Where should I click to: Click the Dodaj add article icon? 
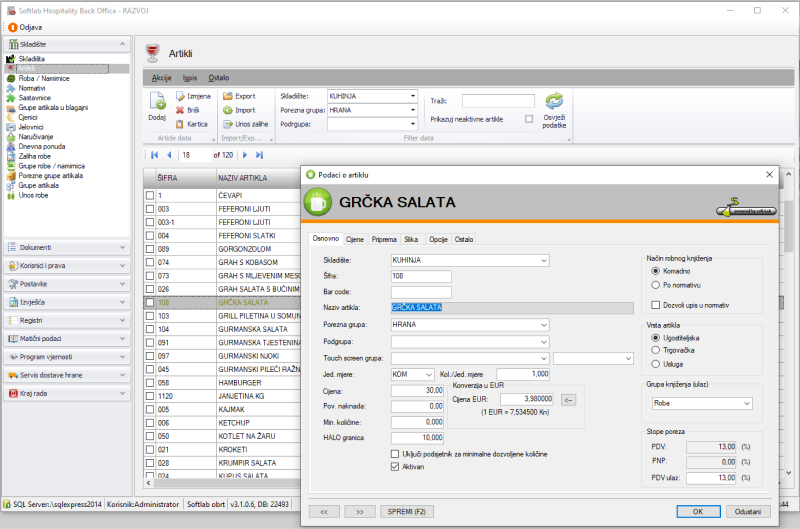pyautogui.click(x=157, y=101)
